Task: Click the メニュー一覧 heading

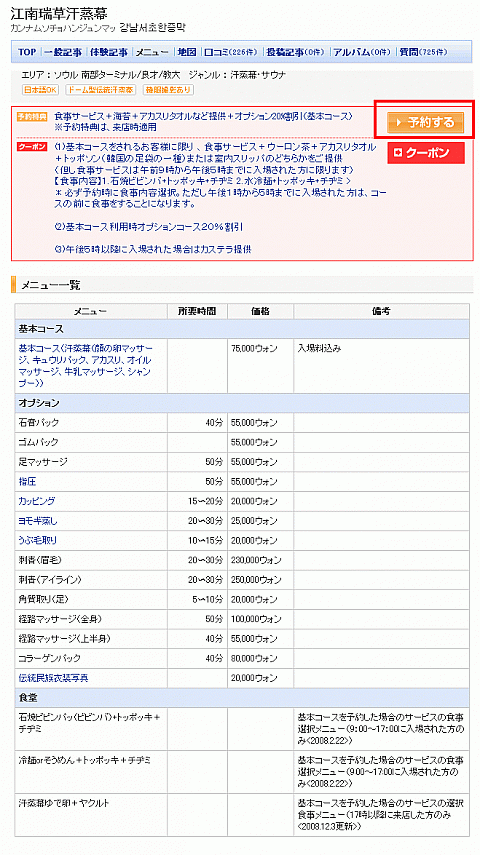Action: [50, 284]
